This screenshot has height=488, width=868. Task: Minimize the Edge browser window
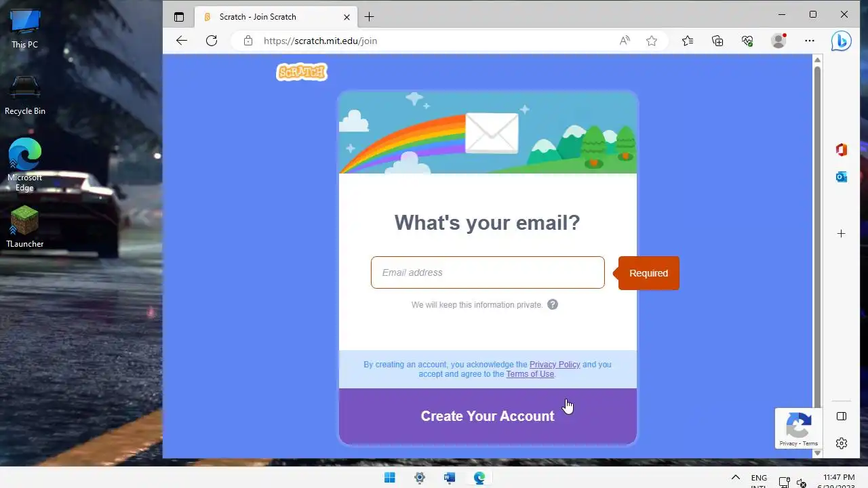pyautogui.click(x=783, y=14)
